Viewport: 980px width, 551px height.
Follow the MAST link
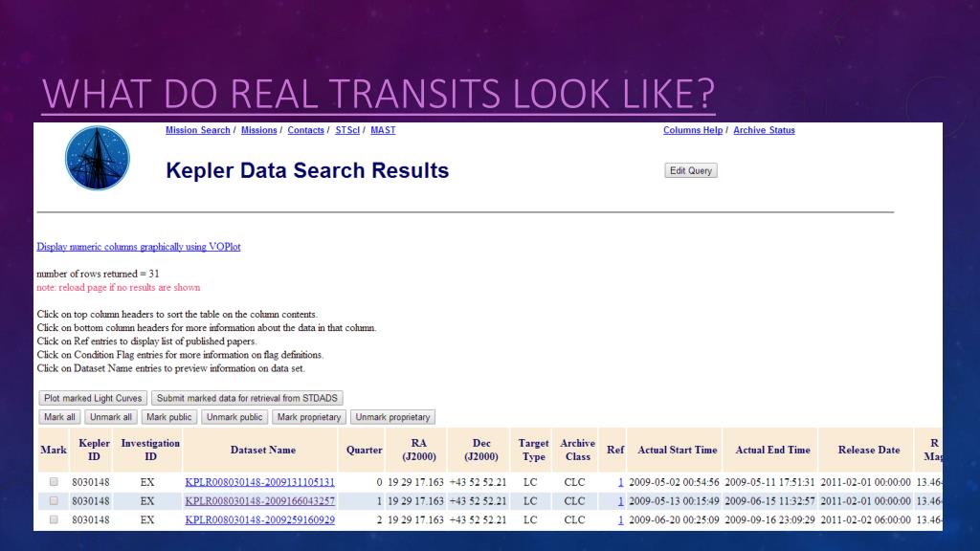pos(383,130)
